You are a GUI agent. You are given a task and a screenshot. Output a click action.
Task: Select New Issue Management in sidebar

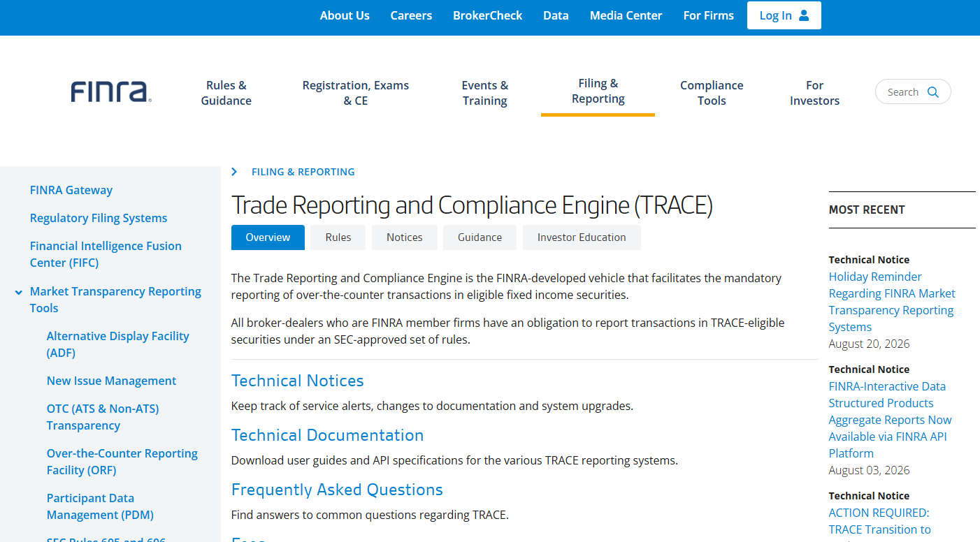(111, 381)
